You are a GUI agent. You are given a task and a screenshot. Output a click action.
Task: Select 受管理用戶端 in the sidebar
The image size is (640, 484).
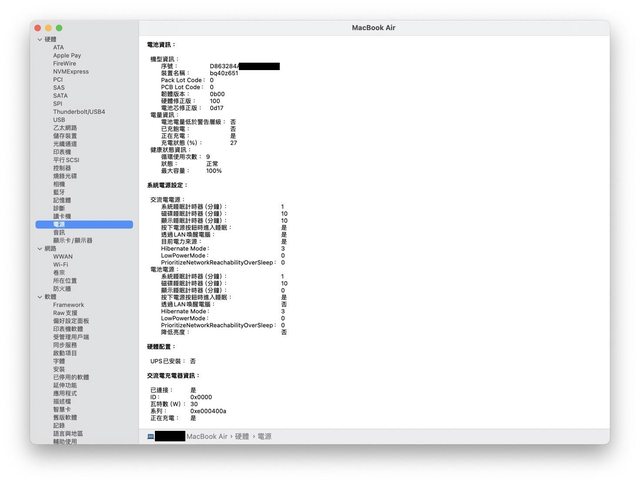coord(71,337)
